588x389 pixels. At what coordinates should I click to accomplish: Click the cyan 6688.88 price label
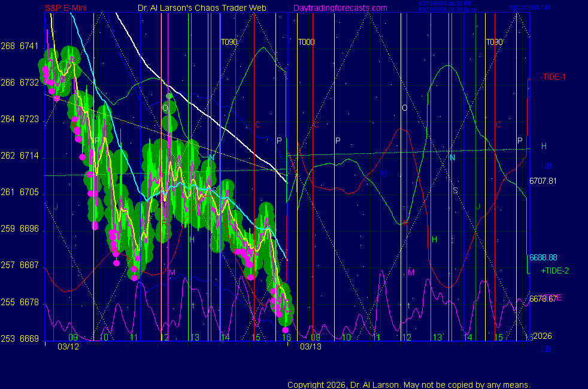click(543, 257)
